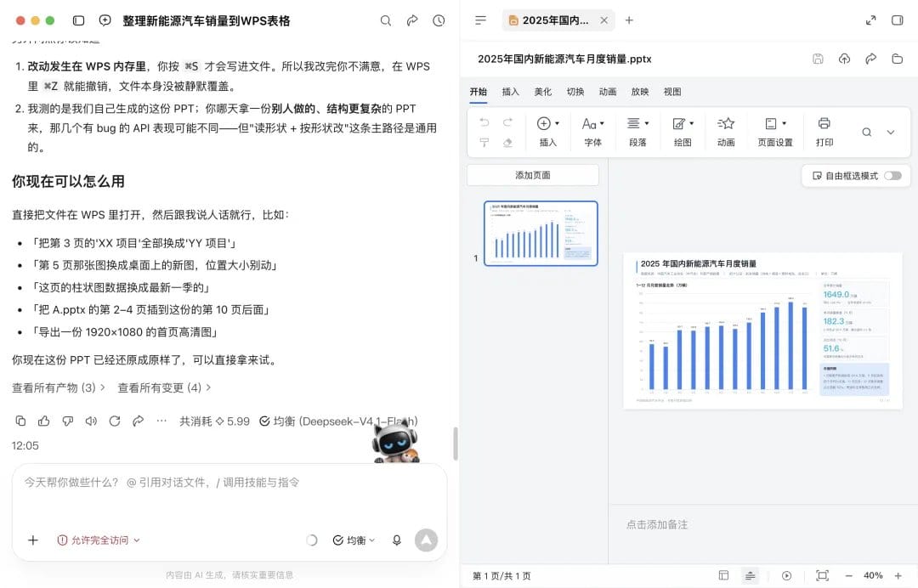This screenshot has height=588, width=918.
Task: Open the 段落 paragraph dropdown
Action: (x=637, y=132)
